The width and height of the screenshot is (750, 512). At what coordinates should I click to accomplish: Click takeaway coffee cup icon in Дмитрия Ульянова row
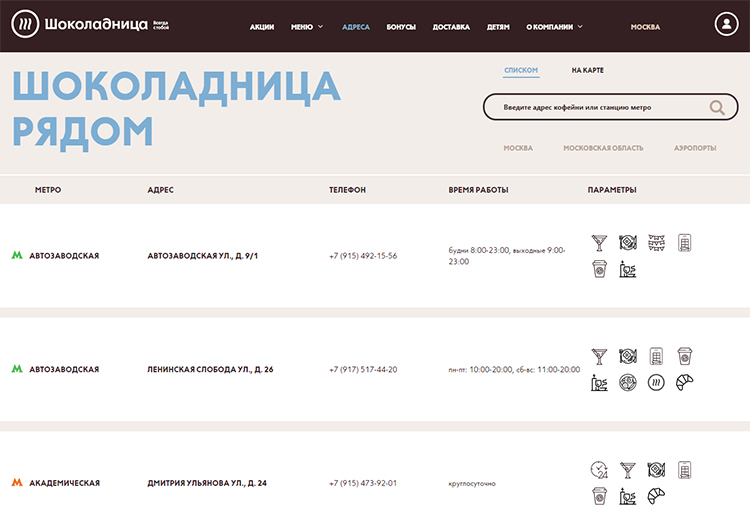click(x=599, y=496)
